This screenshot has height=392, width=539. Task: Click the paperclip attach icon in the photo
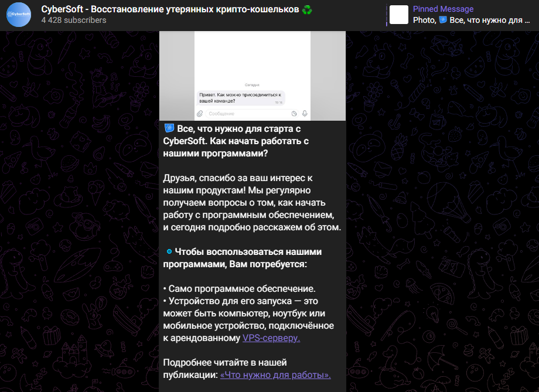pos(200,114)
